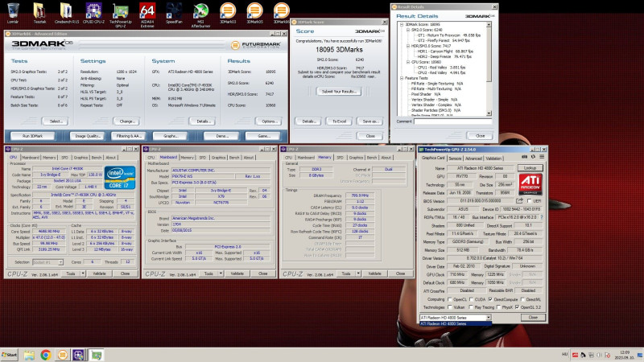644x362 pixels.
Task: Switch to the Validation tab in GPU-Z
Action: (x=493, y=158)
